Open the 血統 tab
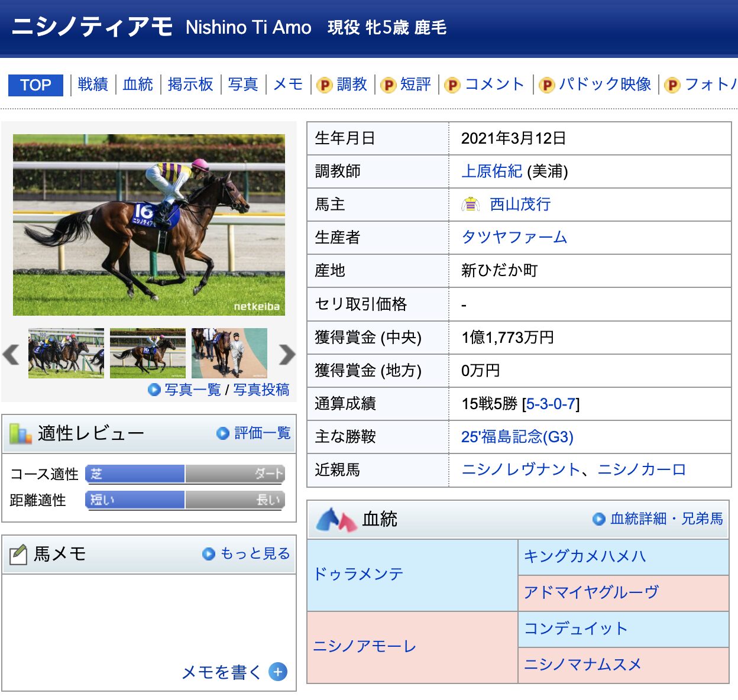This screenshot has height=700, width=738. click(x=138, y=85)
